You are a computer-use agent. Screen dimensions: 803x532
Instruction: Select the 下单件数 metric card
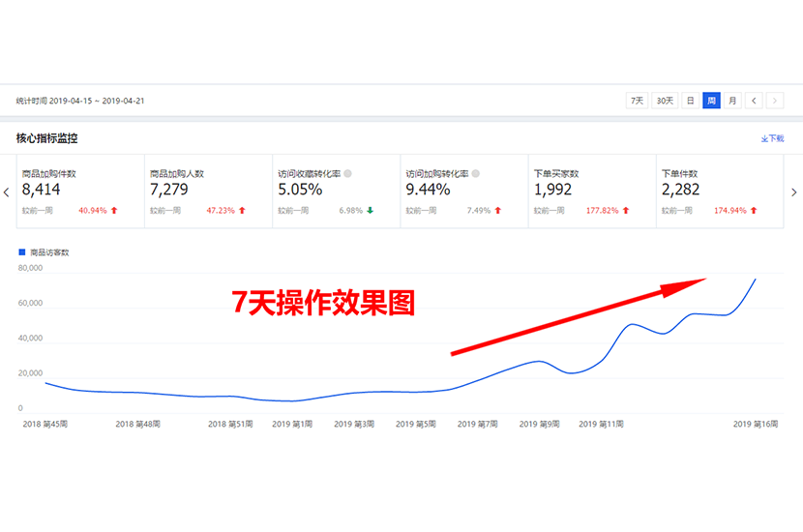click(x=719, y=192)
